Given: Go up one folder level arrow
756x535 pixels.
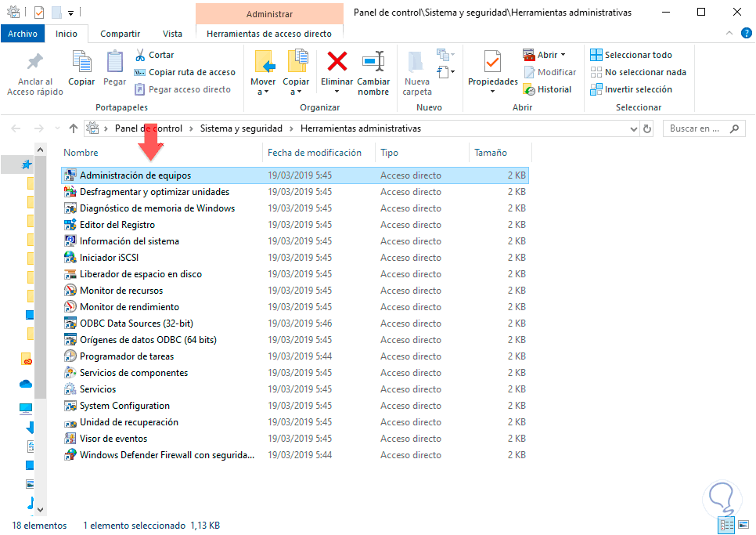Looking at the screenshot, I should click(74, 128).
